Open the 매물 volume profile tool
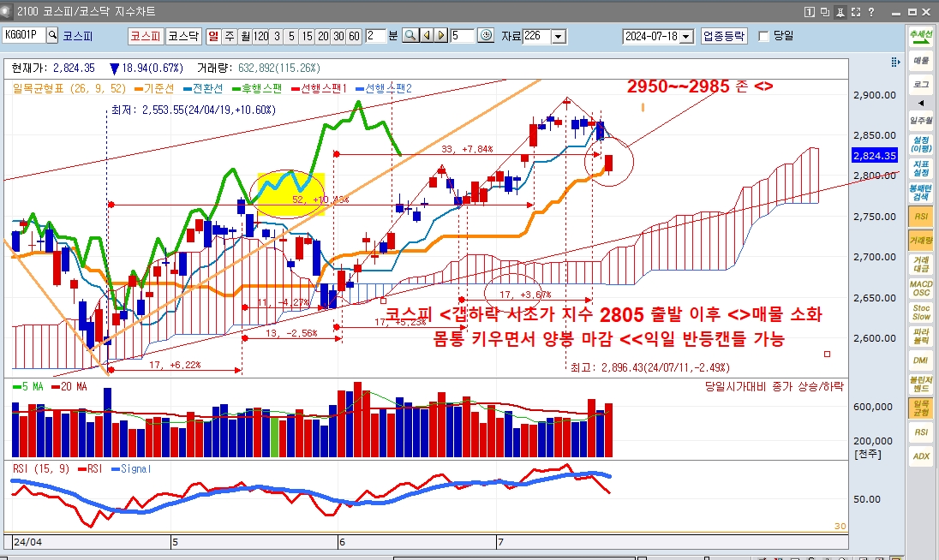The image size is (939, 560). [921, 61]
